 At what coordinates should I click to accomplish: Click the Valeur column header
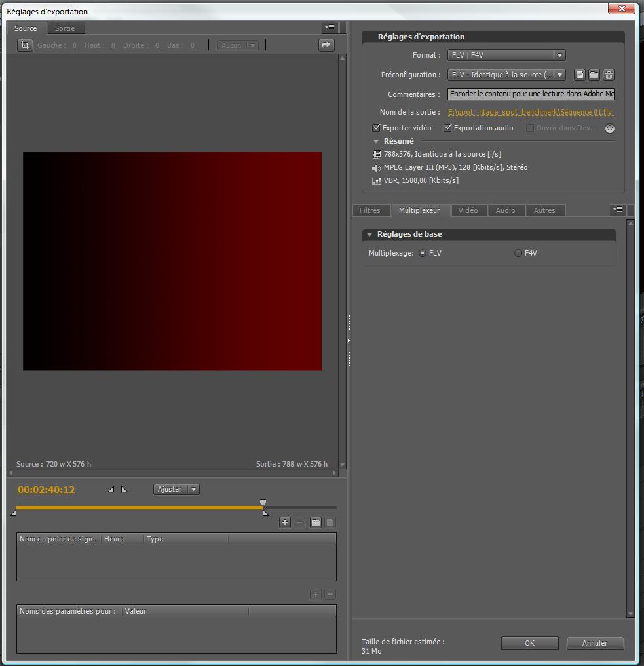coord(185,611)
